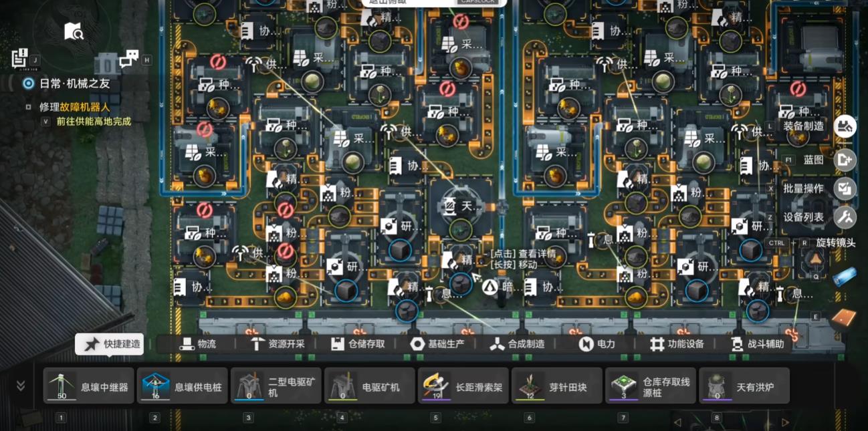
Task: Open the 装备制造 equipment crafting icon
Action: click(x=845, y=126)
